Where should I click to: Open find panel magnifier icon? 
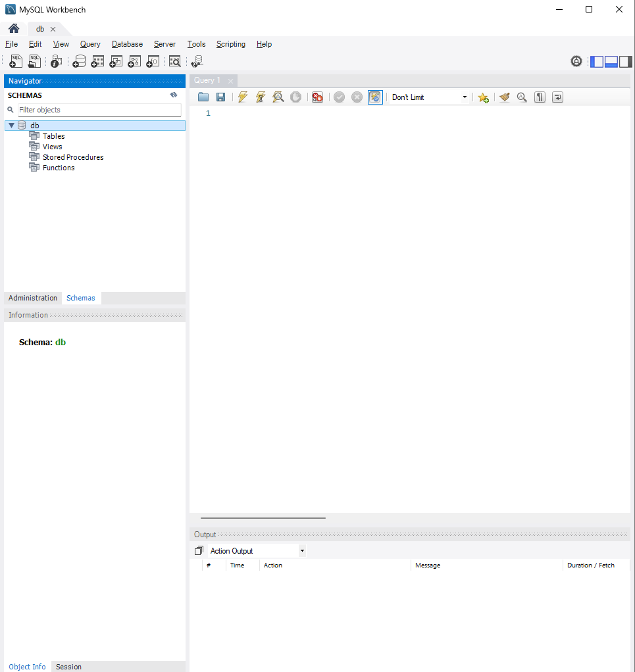point(522,97)
